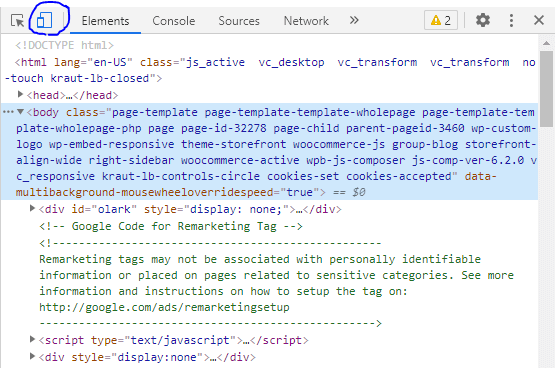The image size is (555, 368).
Task: Collapse the body element node
Action: point(21,112)
